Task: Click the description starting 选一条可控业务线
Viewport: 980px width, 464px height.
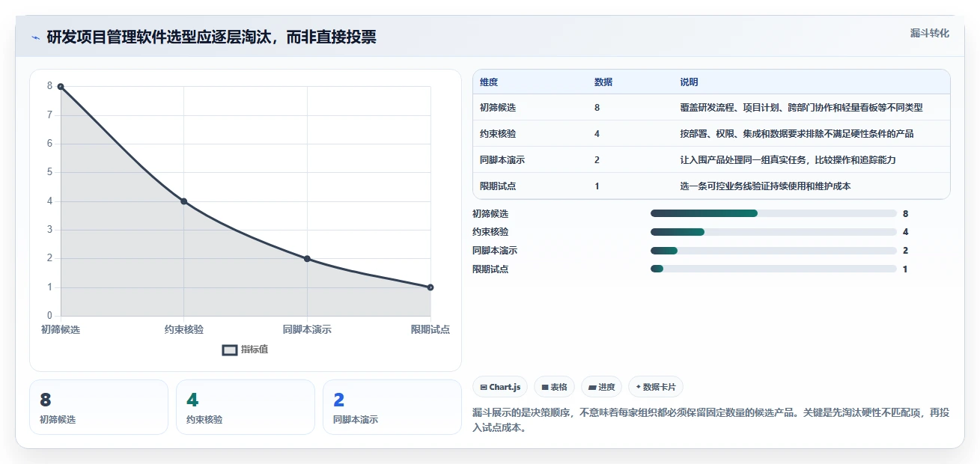Action: click(765, 186)
